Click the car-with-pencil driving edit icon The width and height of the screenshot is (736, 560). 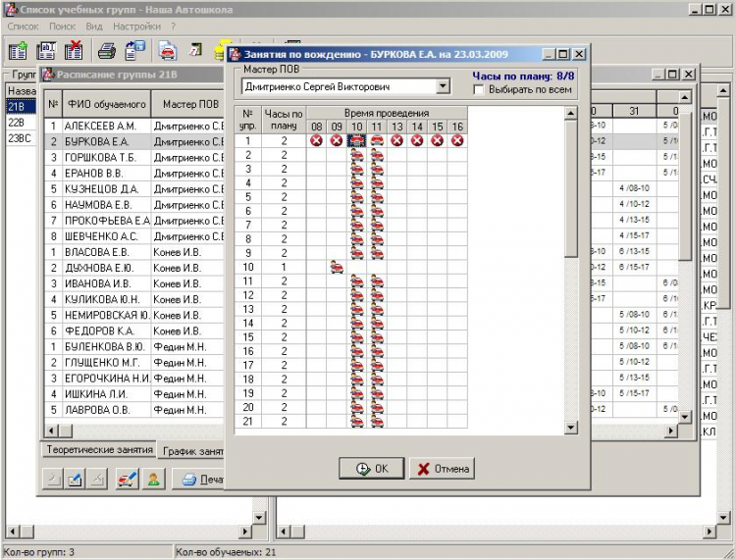click(128, 480)
